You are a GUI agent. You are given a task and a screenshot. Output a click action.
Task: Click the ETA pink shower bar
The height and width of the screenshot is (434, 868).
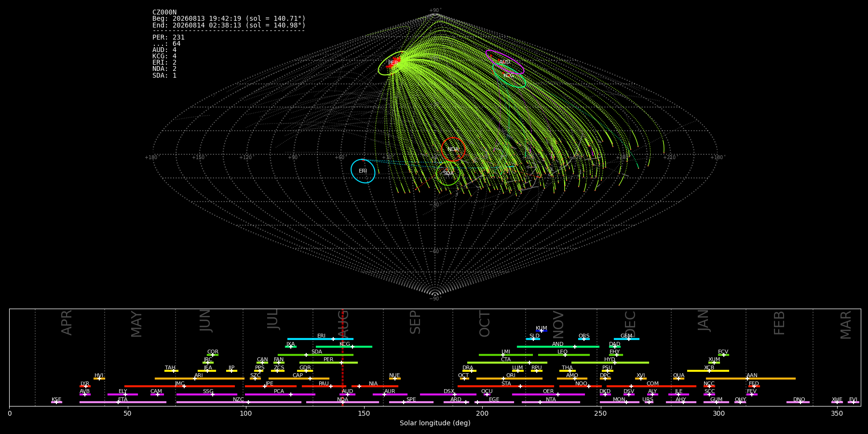(123, 402)
